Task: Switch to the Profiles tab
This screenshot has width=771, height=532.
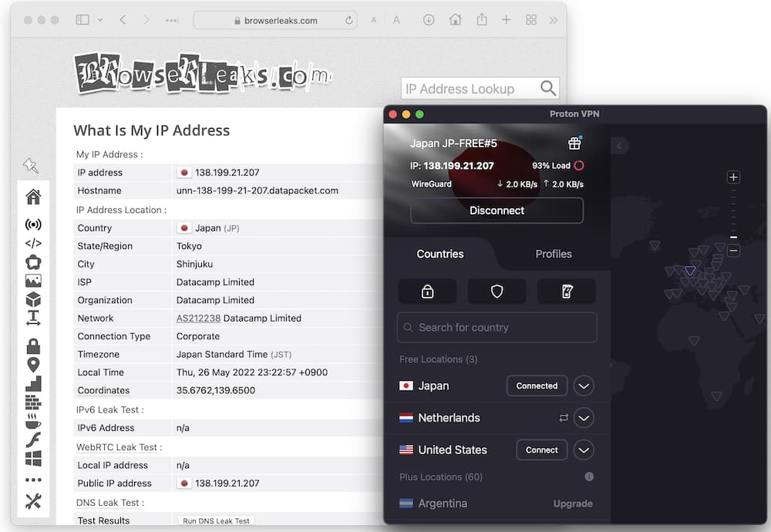Action: (554, 254)
